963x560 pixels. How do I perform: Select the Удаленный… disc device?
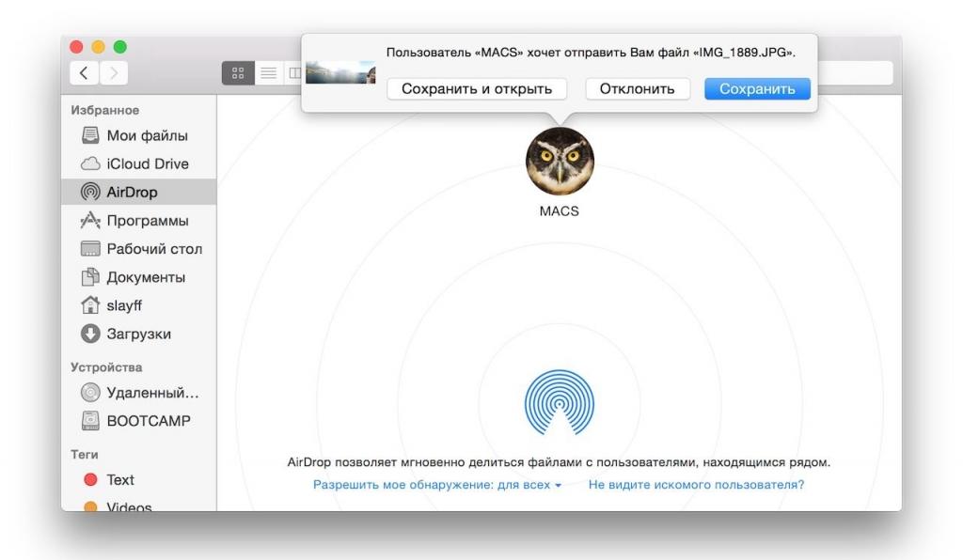pyautogui.click(x=139, y=393)
